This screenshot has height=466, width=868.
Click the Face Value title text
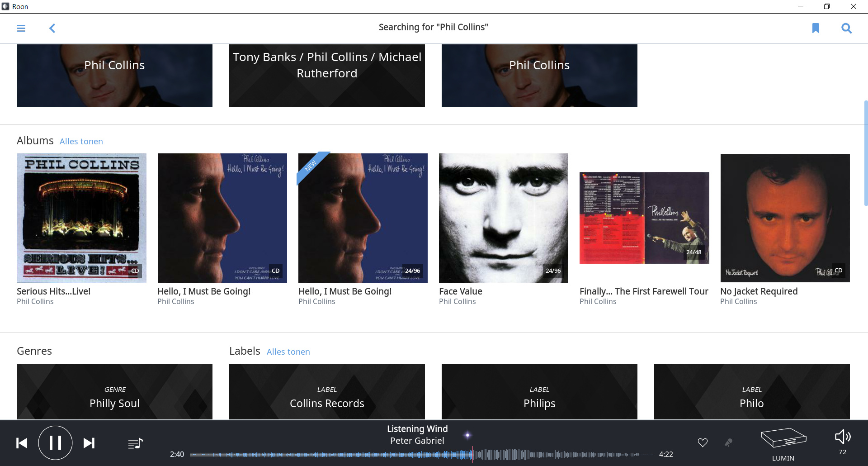pos(461,291)
